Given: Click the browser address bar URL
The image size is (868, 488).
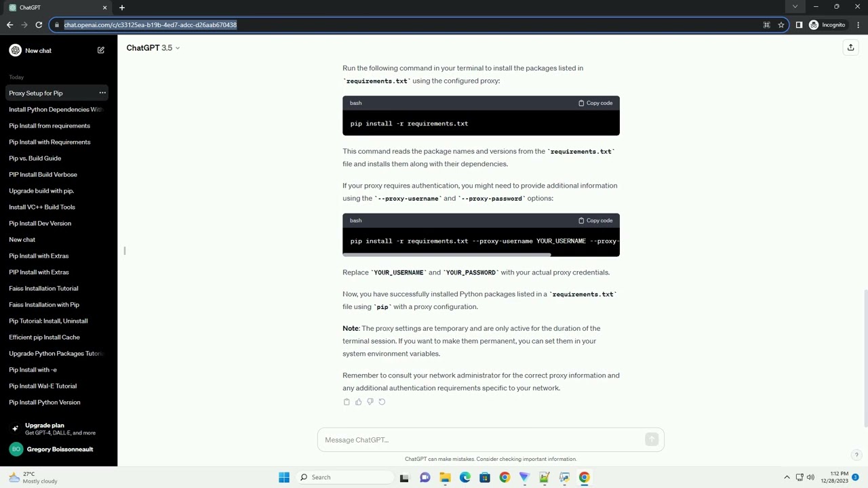Looking at the screenshot, I should coord(151,25).
